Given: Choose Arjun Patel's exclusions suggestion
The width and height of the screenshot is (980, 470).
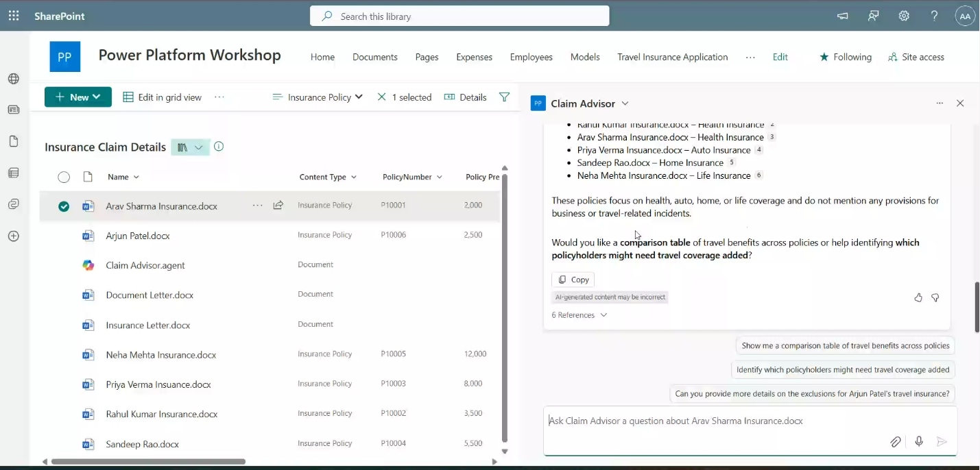Looking at the screenshot, I should click(812, 394).
